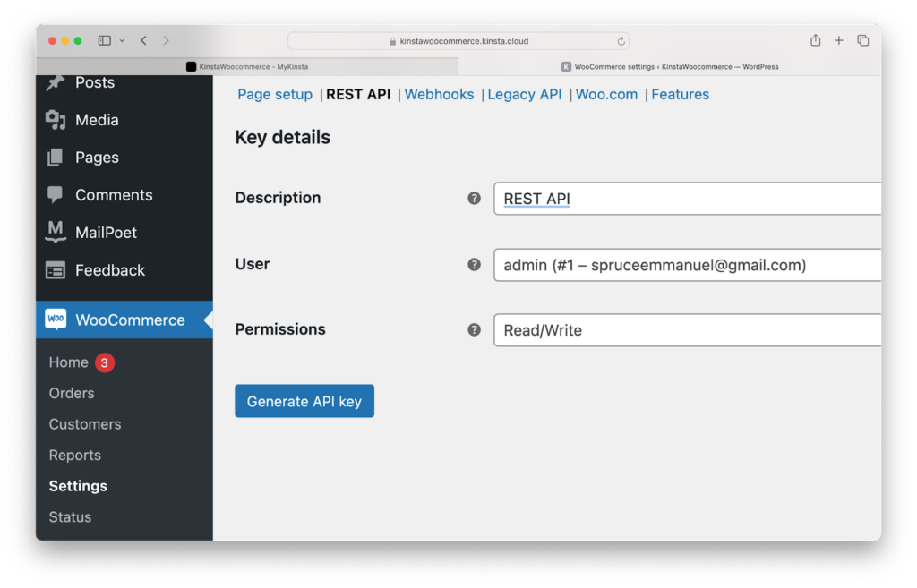Click the WooCommerce Woo logo icon
The width and height of the screenshot is (917, 588).
point(56,320)
